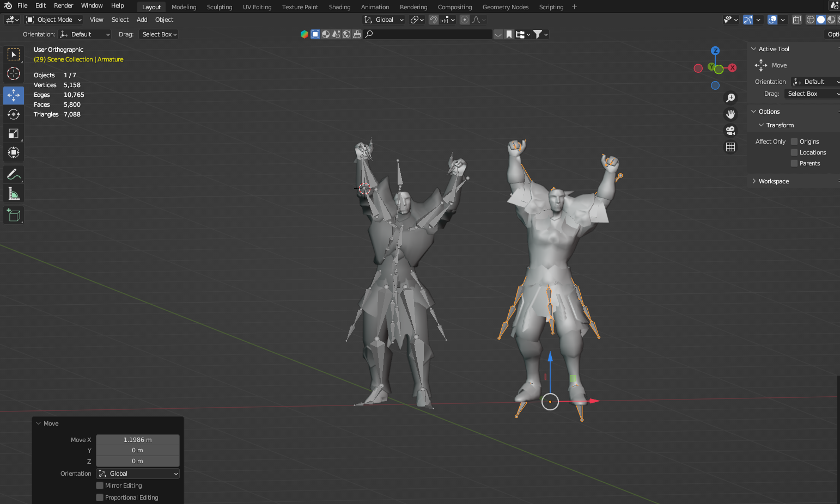Click the red X axis on navigation gizmo
Image resolution: width=840 pixels, height=504 pixels.
point(732,67)
